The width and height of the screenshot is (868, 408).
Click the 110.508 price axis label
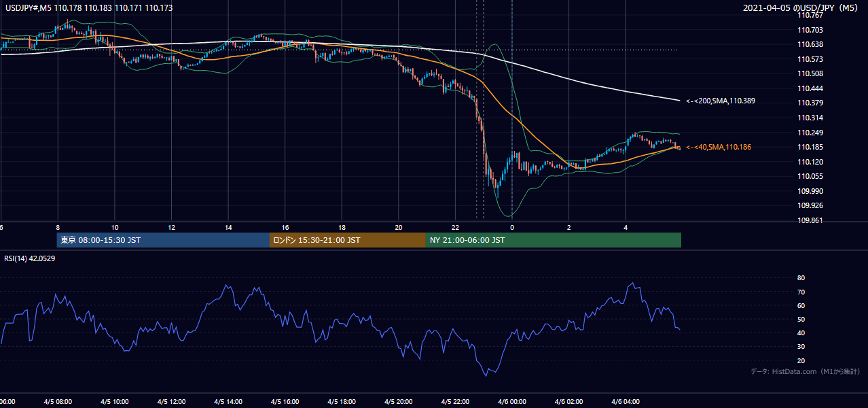coord(811,73)
